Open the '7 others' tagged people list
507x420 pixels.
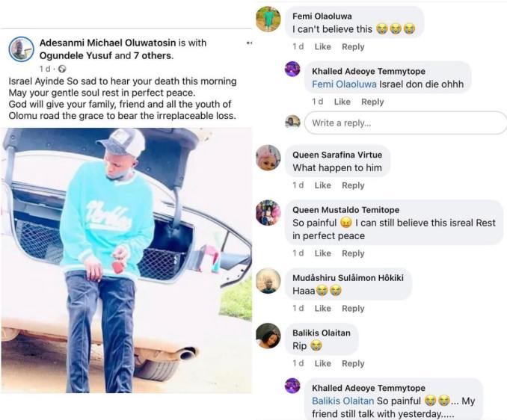(153, 55)
